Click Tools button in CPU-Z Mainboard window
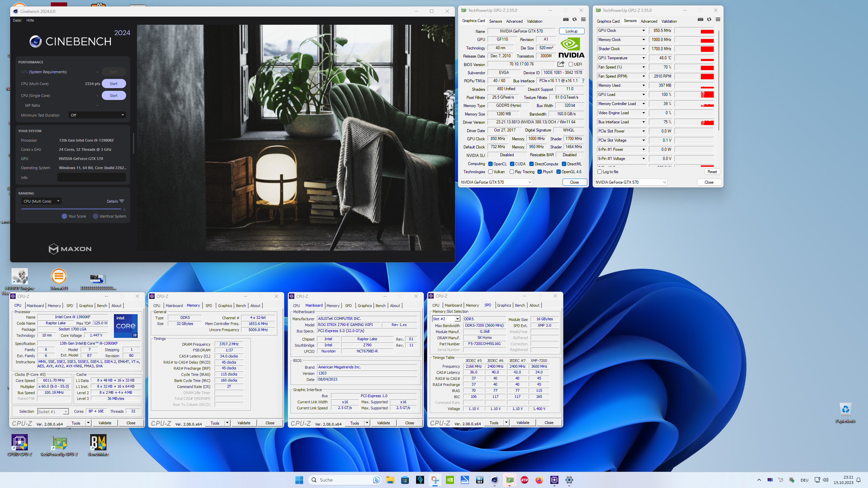Viewport: 868px width, 488px height. (x=355, y=423)
